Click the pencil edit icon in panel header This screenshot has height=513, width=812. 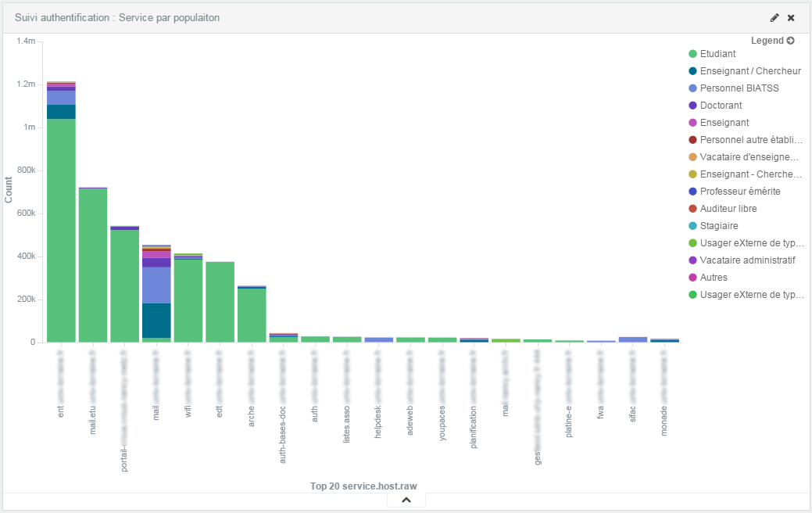774,17
